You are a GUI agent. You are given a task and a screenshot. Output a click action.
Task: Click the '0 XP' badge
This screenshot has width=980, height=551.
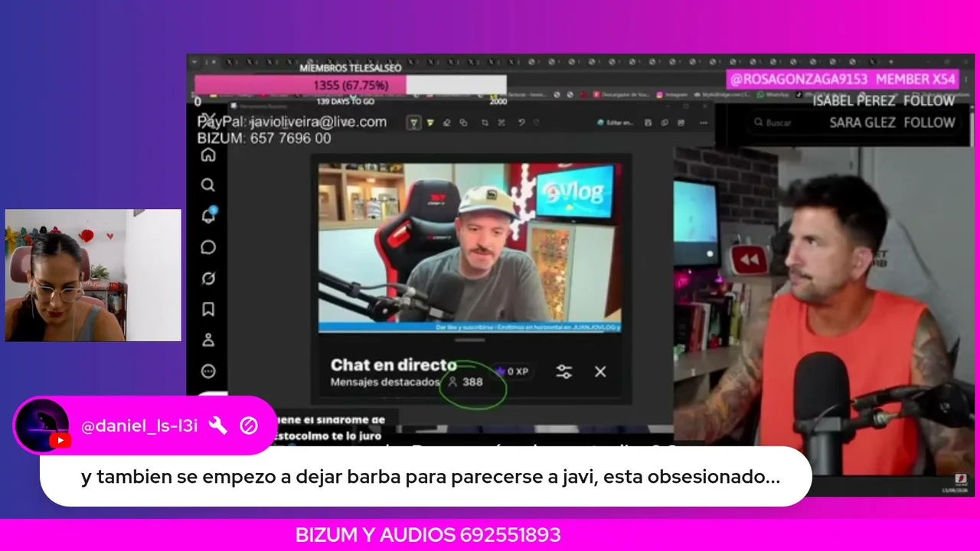click(x=514, y=372)
